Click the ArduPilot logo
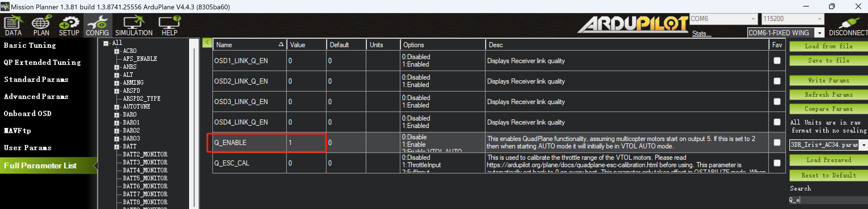Image resolution: width=868 pixels, height=209 pixels. [x=633, y=24]
